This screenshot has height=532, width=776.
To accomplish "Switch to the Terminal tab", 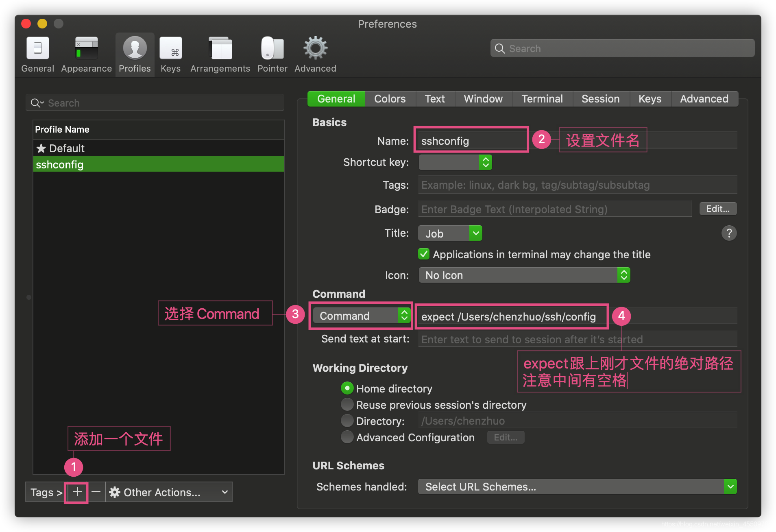I will point(542,98).
